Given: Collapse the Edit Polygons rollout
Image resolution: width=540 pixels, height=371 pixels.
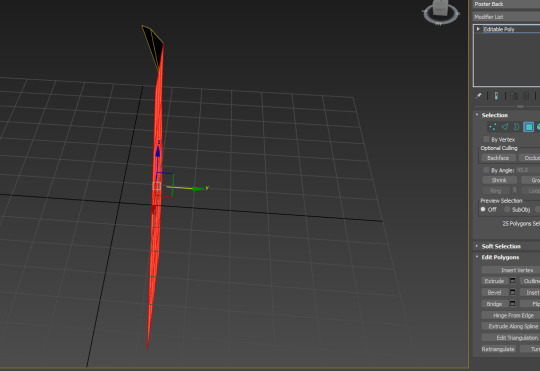Looking at the screenshot, I should (477, 257).
